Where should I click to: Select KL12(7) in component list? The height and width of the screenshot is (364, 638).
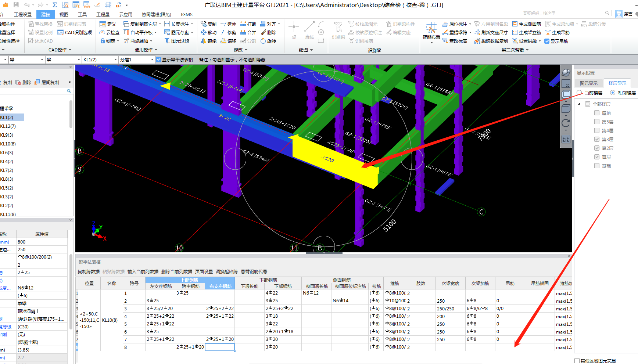coord(8,126)
